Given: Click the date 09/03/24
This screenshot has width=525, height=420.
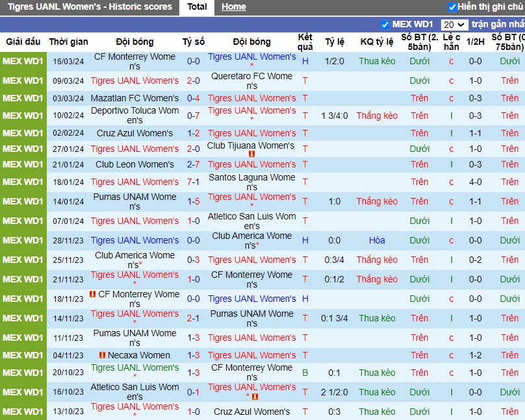Looking at the screenshot, I should [68, 81].
